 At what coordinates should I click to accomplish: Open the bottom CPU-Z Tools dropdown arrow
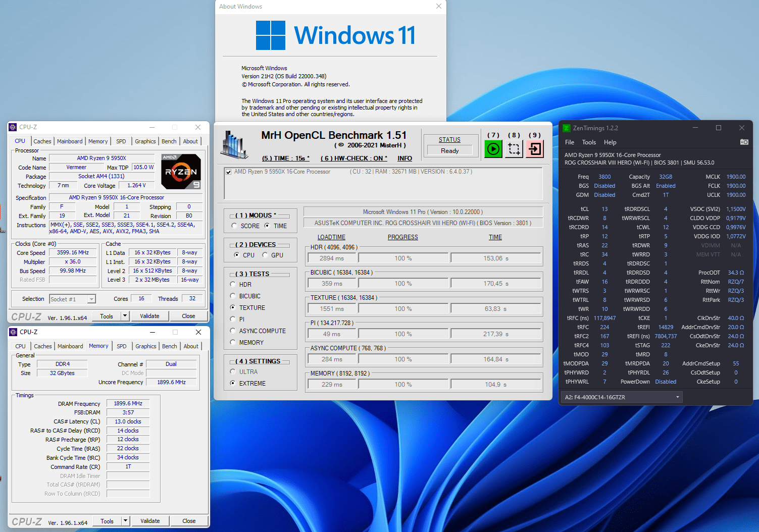pyautogui.click(x=125, y=521)
